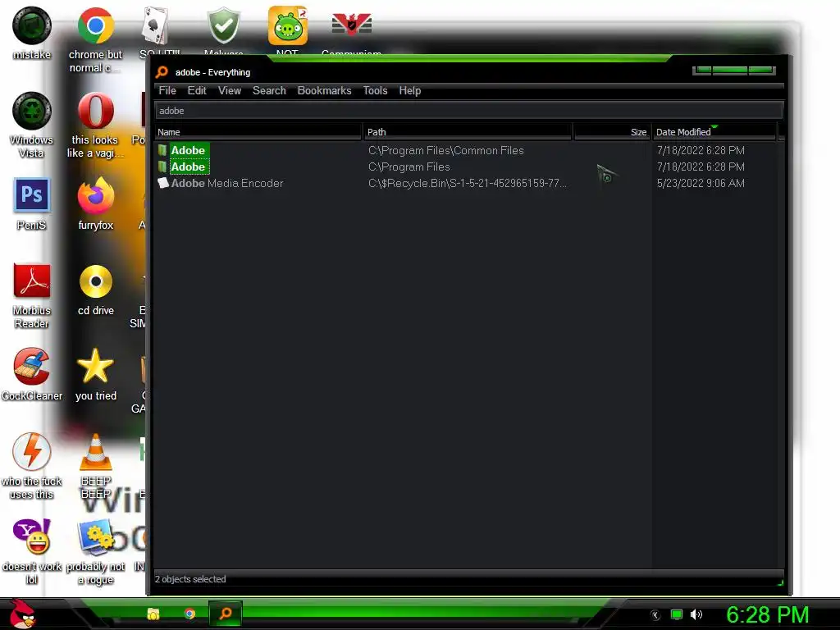
Task: Open the file explorer taskbar icon
Action: click(153, 614)
